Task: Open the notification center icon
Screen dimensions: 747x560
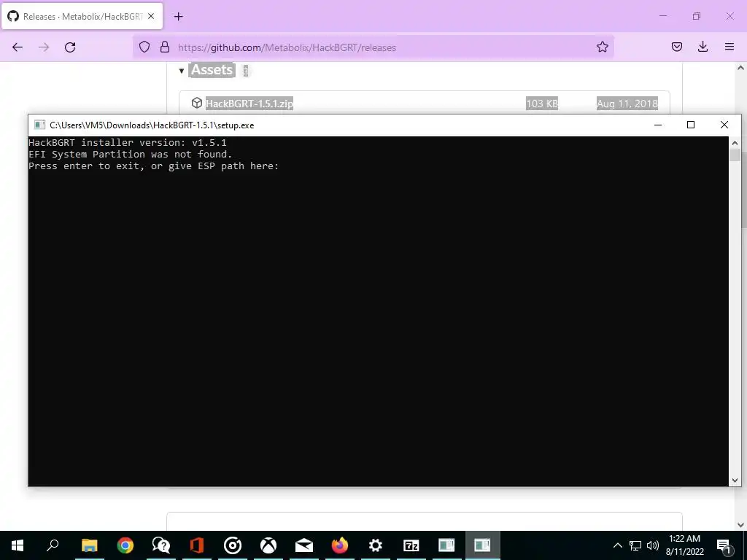Action: [724, 545]
